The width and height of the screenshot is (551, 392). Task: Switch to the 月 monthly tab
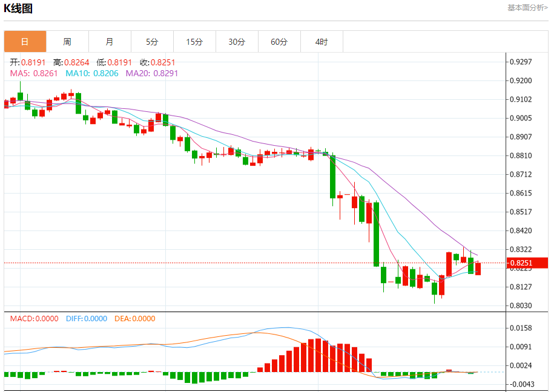tap(110, 42)
